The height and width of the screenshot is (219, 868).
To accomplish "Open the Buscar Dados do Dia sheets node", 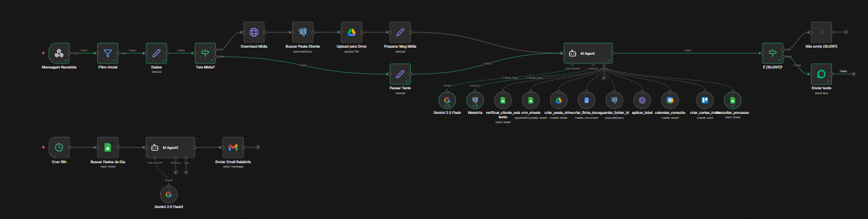I will click(x=108, y=147).
